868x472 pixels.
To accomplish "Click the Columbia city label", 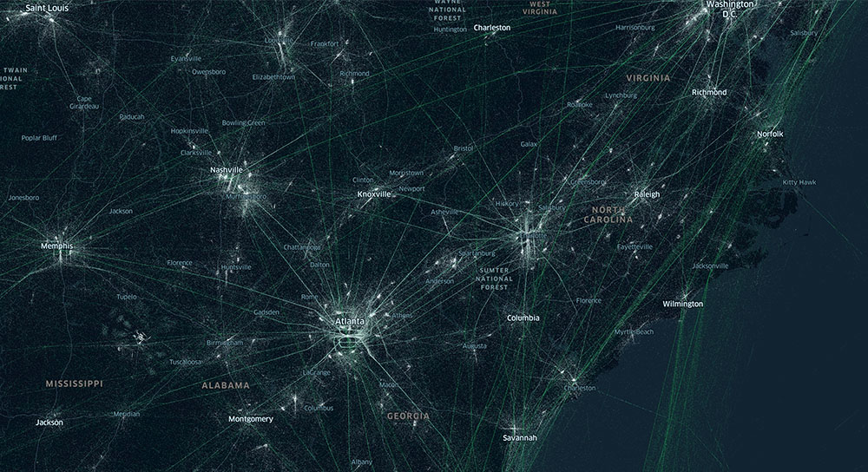I will point(523,318).
